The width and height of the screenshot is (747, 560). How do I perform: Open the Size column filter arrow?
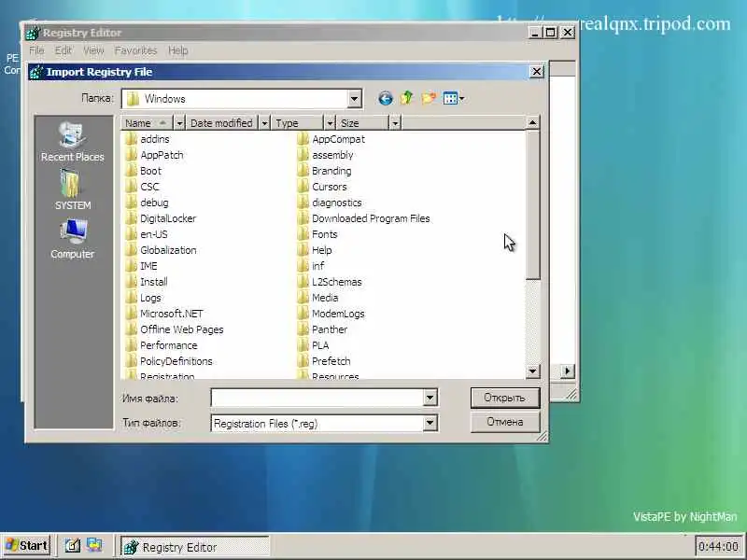point(395,123)
